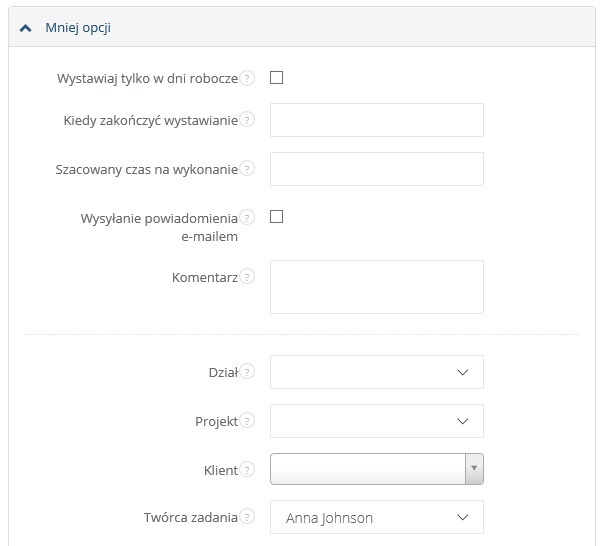
Task: Toggle Wysyłanie powiadomienia e-mailem checkbox
Action: [277, 217]
